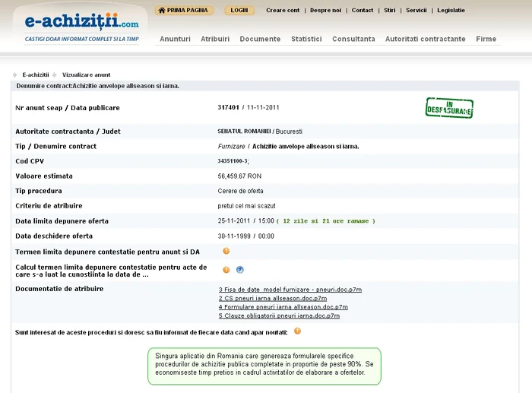Screen dimensions: 532x393
Task: Open the Consultanta menu
Action: [x=353, y=39]
